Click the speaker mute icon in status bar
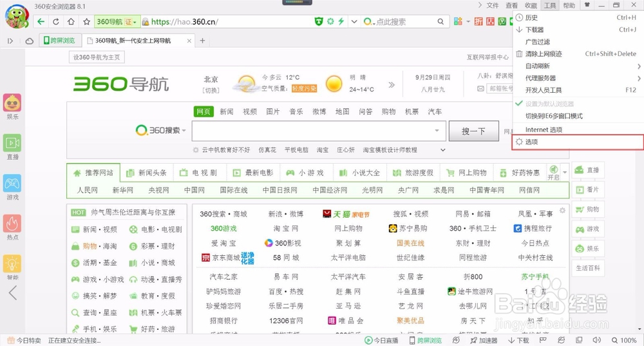 click(x=596, y=340)
